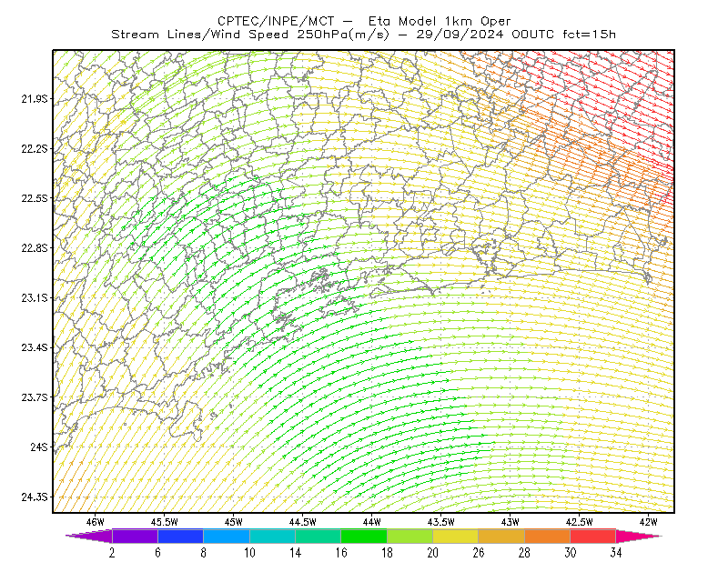
Task: Click the purple color swatch above 2-6
Action: 135,536
